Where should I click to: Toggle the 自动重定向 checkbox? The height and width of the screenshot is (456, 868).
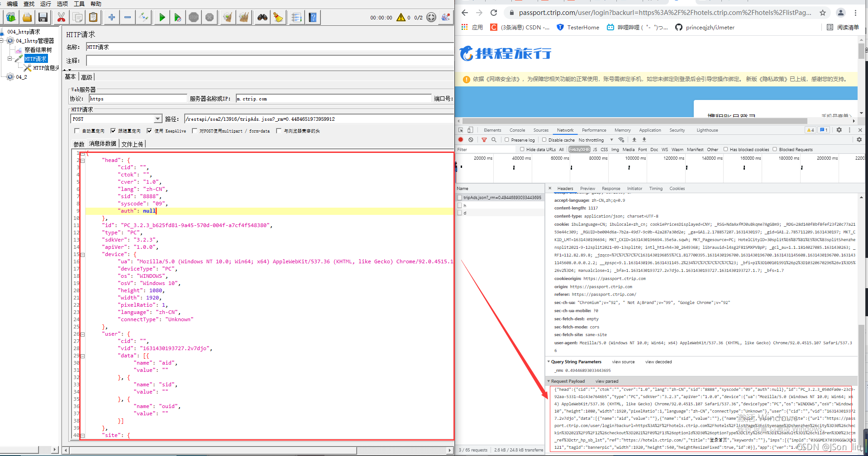coord(77,131)
